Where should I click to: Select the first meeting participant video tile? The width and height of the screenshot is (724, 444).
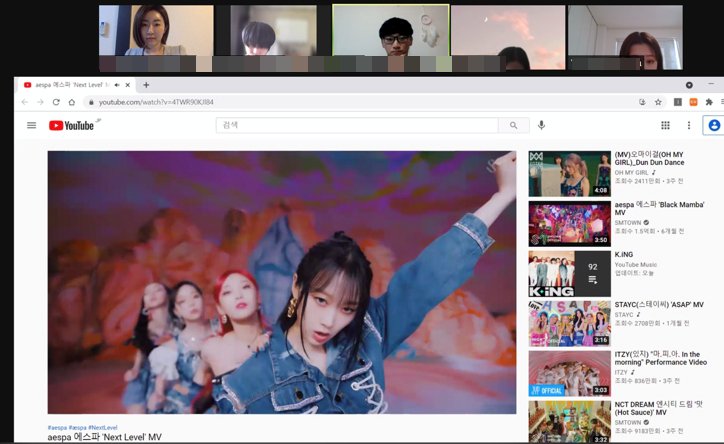coord(156,38)
